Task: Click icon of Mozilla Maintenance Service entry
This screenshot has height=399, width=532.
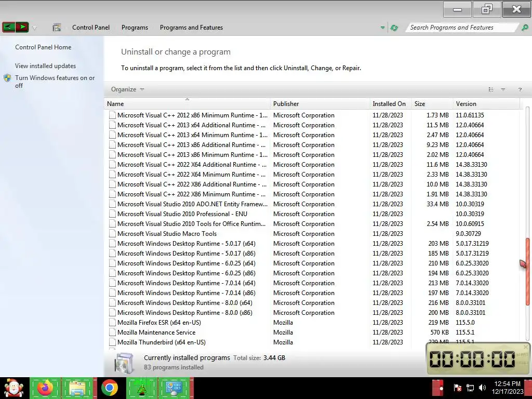Action: pos(112,332)
